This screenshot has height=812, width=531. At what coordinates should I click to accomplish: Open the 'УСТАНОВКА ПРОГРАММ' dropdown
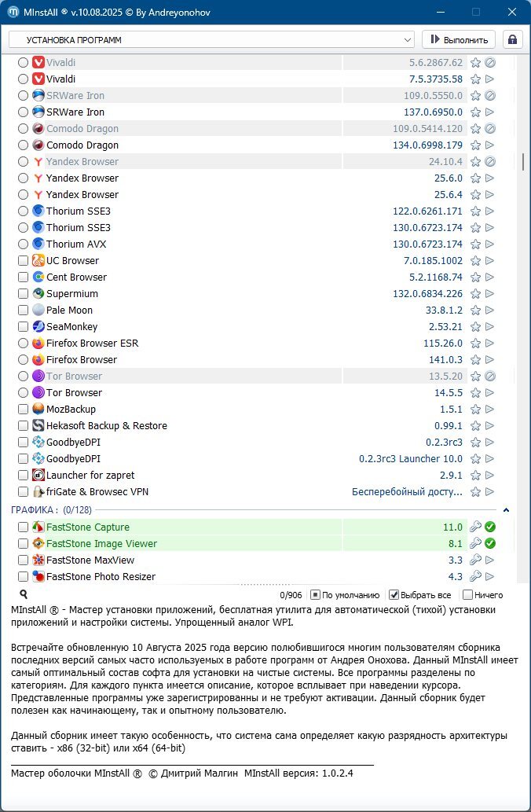[211, 40]
